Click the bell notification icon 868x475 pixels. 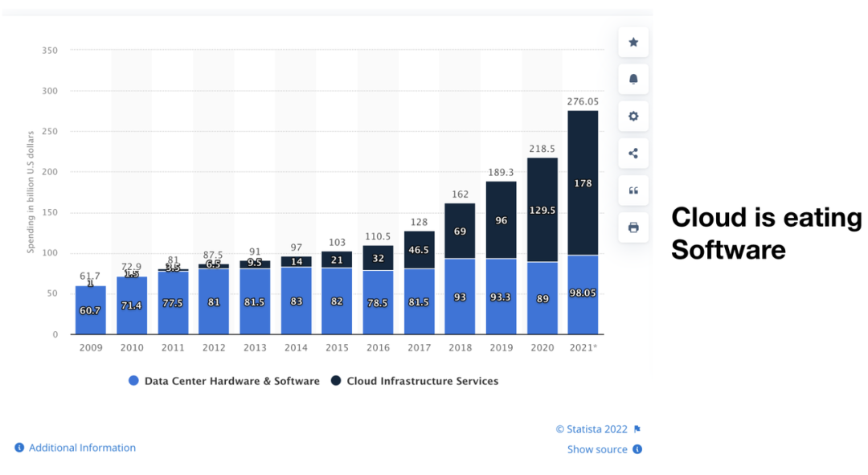tap(633, 79)
